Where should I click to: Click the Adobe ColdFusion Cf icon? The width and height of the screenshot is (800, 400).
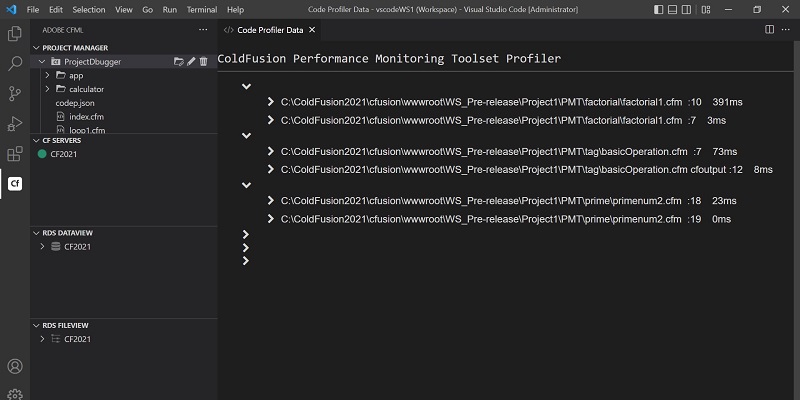[x=15, y=184]
